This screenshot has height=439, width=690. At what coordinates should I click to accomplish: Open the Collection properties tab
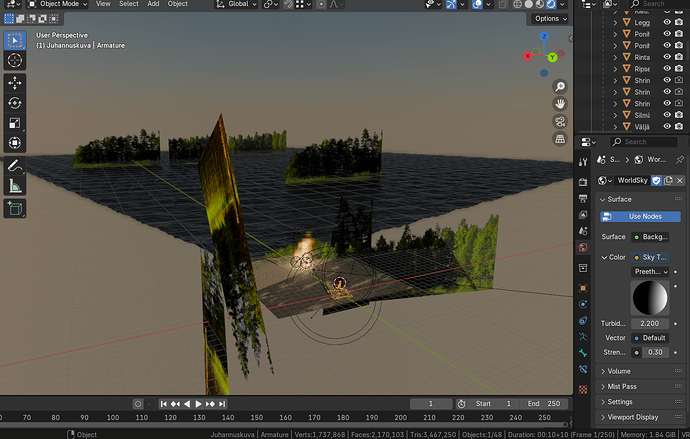coord(583,267)
